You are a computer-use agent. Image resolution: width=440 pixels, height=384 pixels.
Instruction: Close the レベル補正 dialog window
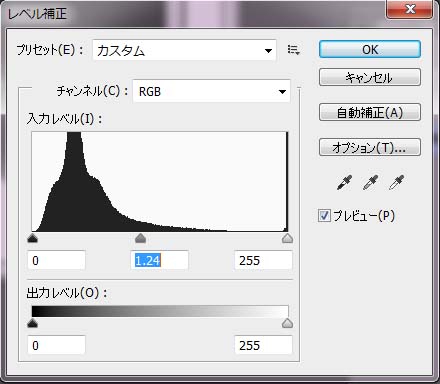click(x=409, y=9)
